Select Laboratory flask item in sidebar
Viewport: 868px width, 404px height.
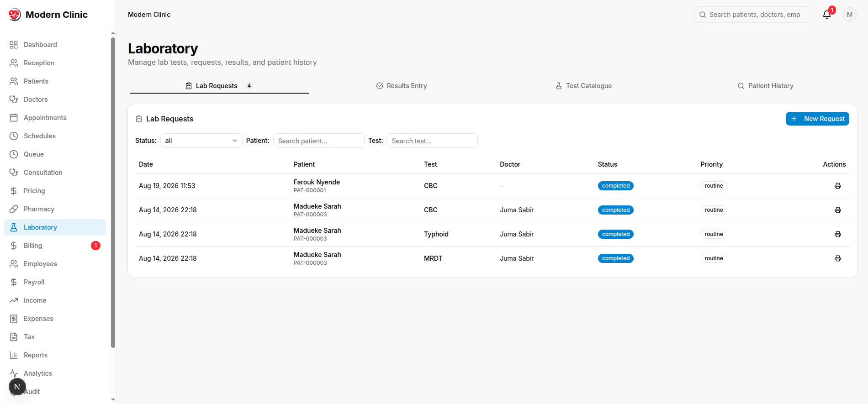(54, 227)
